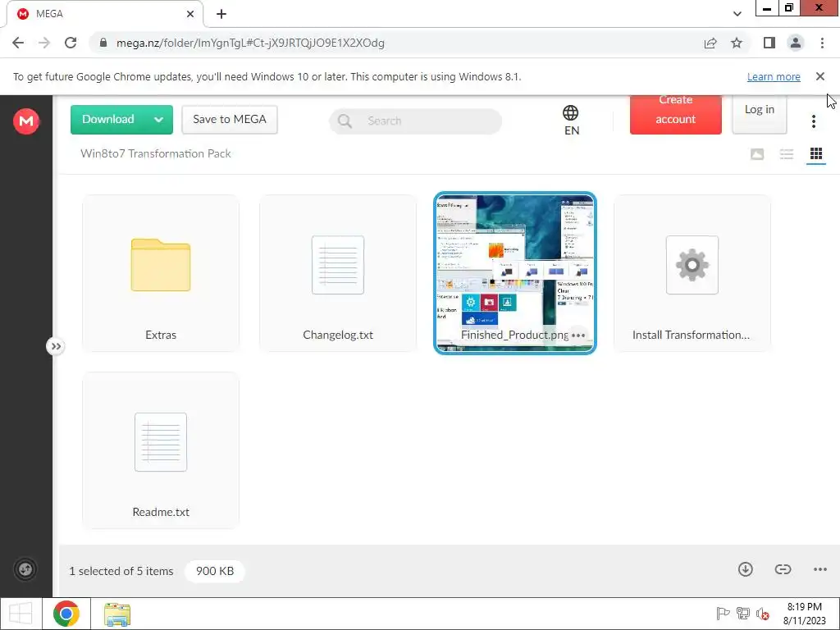Click the share page icon
The width and height of the screenshot is (840, 630).
click(x=710, y=43)
